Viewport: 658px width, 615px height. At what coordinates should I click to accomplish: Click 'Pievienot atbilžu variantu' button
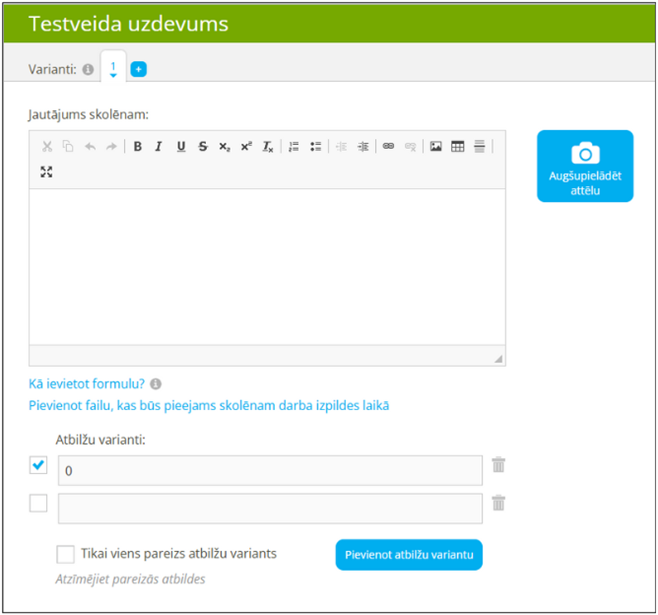tap(408, 554)
